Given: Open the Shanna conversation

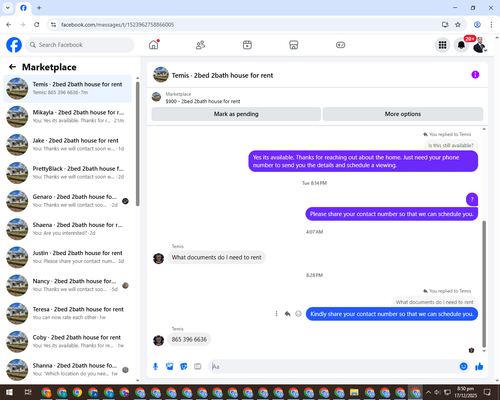Looking at the screenshot, I should tap(67, 370).
